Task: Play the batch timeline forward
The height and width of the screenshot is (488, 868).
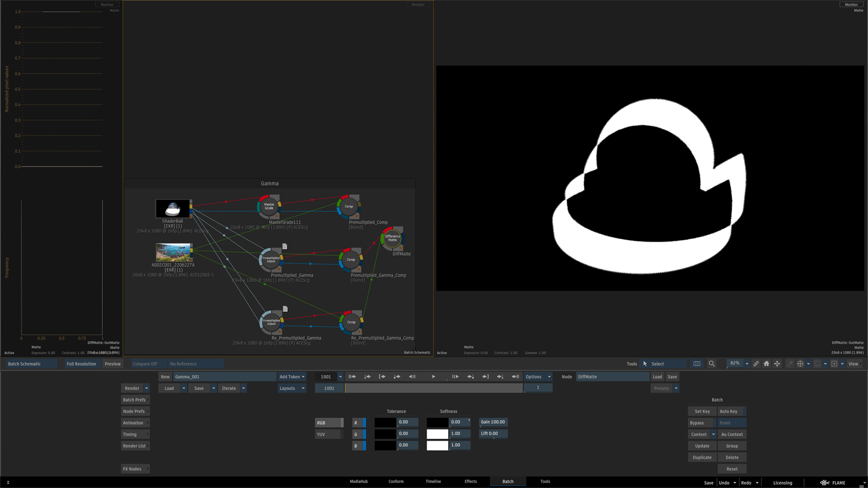Action: coord(433,377)
